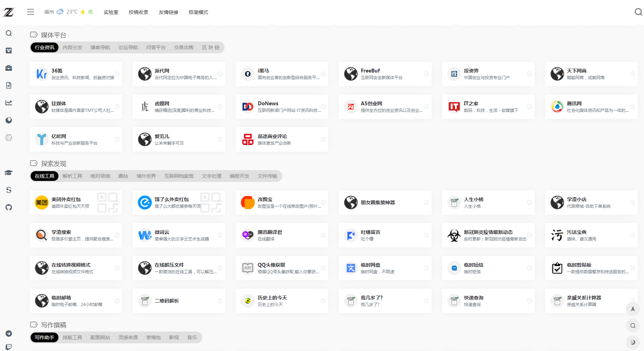This screenshot has height=351, width=644.
Task: Select the 排版工具 tab
Action: [x=72, y=337]
